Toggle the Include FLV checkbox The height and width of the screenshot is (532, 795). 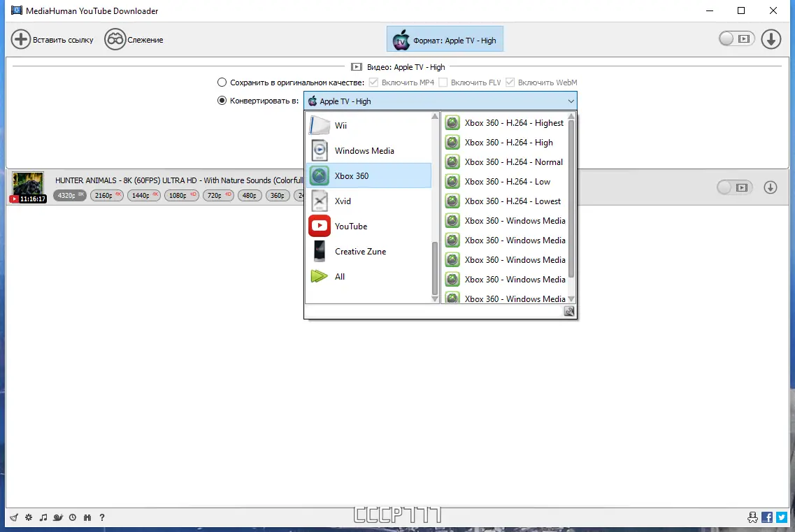[443, 82]
